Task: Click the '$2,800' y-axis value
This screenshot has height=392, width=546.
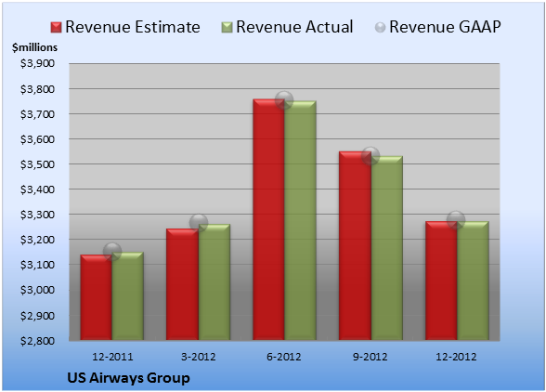Action: [x=37, y=341]
